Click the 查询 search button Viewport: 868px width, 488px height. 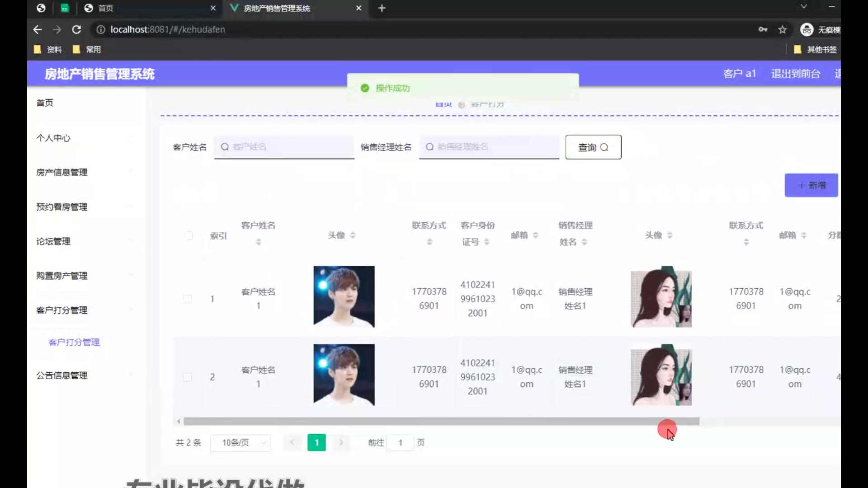pyautogui.click(x=593, y=147)
